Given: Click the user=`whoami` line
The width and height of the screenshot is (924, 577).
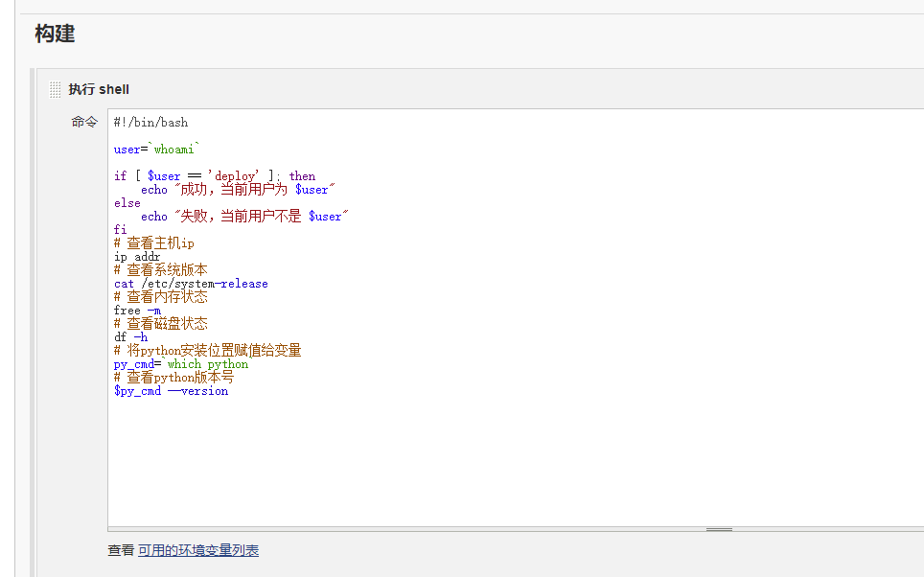Looking at the screenshot, I should 156,149.
